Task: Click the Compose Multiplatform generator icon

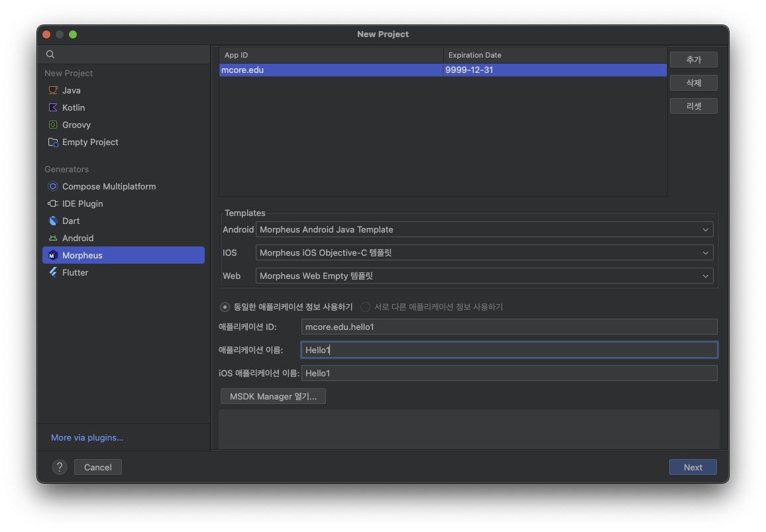Action: [x=53, y=186]
